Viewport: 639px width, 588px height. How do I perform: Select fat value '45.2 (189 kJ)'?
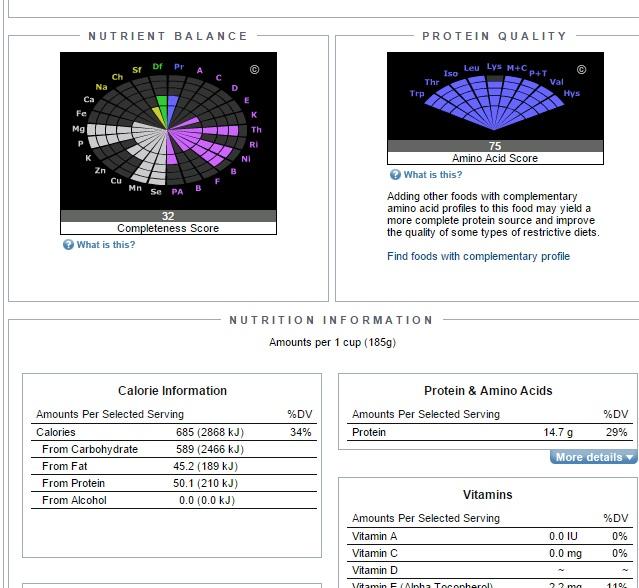[x=205, y=466]
